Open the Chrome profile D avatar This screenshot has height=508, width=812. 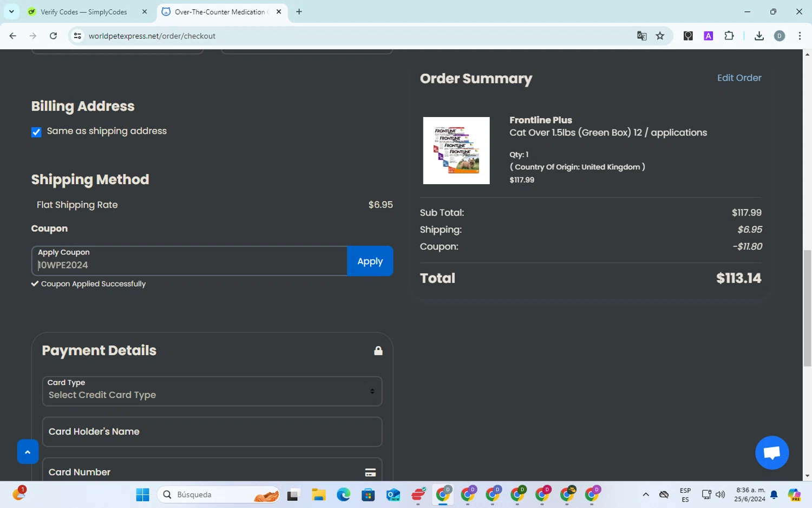coord(780,36)
